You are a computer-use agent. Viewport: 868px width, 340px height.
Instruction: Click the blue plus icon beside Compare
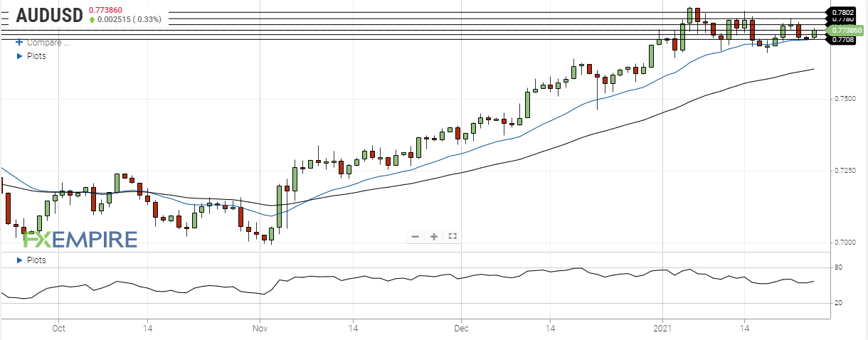point(19,43)
